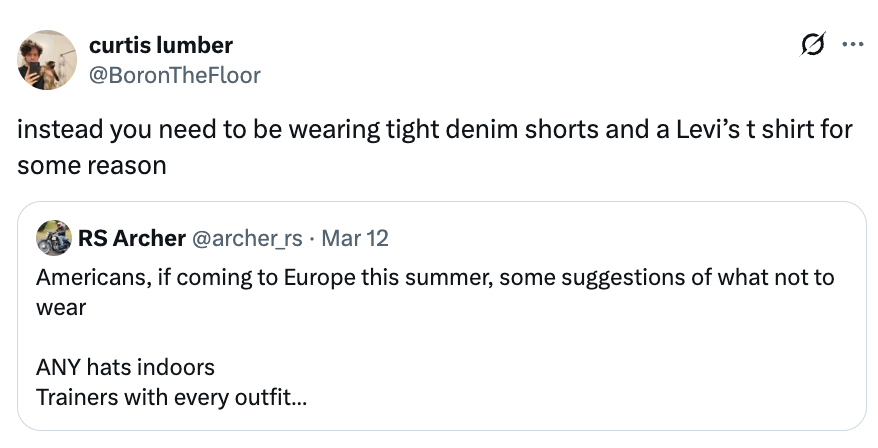Open the three-dot More options menu

coord(851,45)
